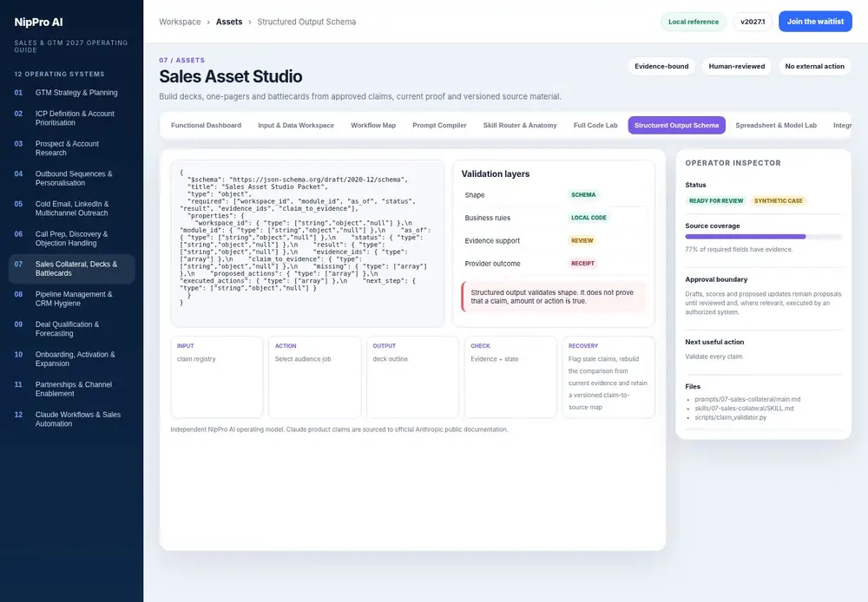Click the RECEIPT badge for Provider outcome

[x=582, y=264]
